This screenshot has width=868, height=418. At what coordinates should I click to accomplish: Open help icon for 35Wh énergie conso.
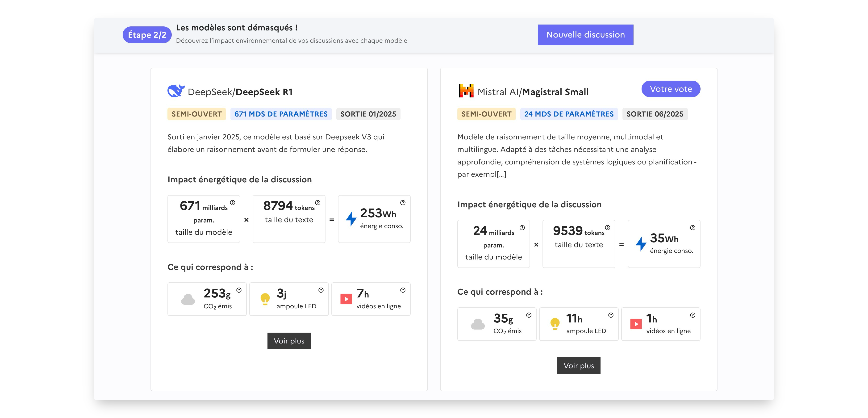tap(693, 228)
